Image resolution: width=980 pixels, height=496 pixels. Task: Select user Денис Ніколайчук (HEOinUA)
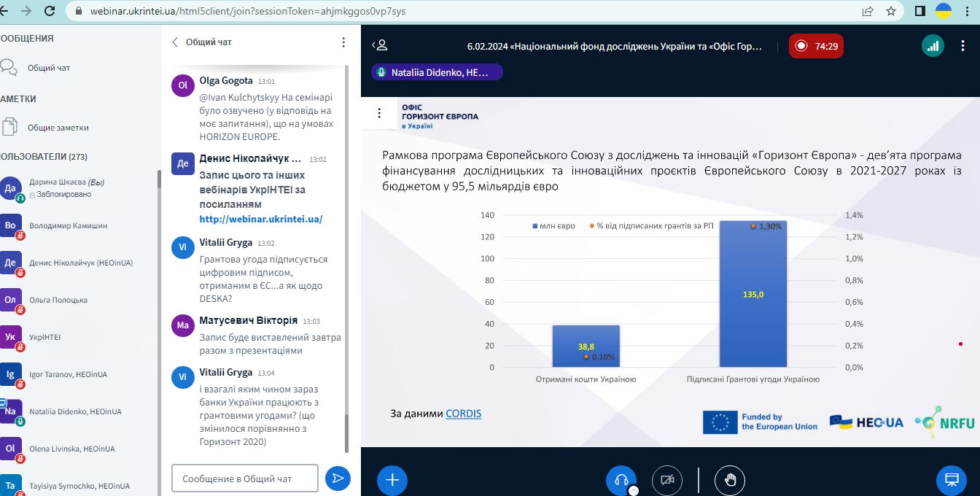pos(77,263)
